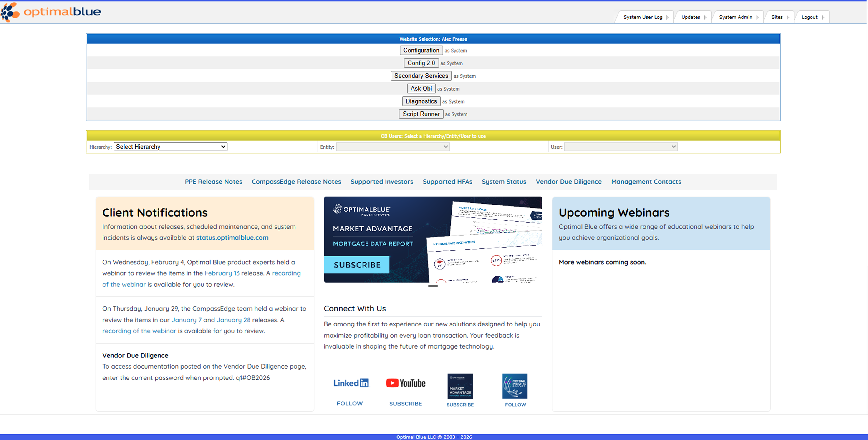Visit status.optimalblue.com link
The height and width of the screenshot is (440, 868).
click(x=232, y=238)
